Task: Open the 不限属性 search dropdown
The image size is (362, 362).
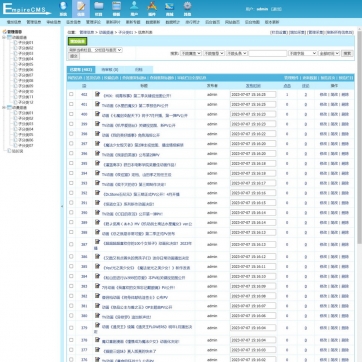Action: pos(191,53)
